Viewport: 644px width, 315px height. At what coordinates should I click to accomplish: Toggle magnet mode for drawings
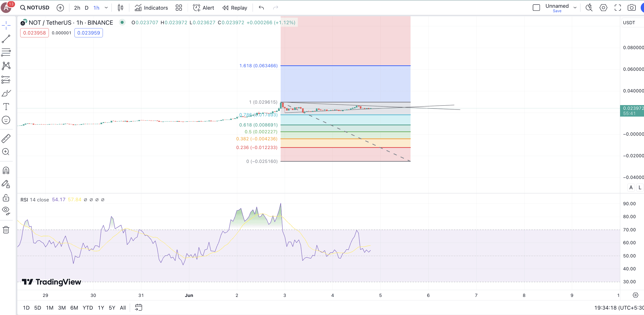(6, 171)
